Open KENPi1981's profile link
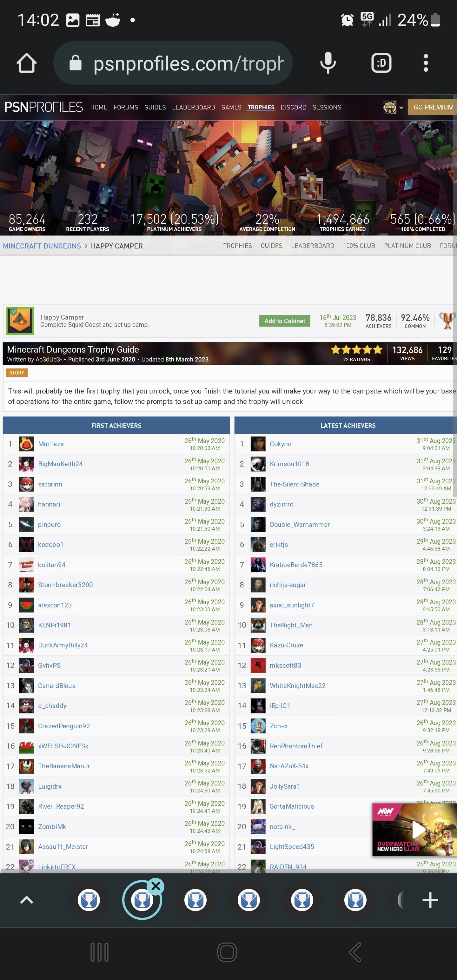The width and height of the screenshot is (457, 980). coord(54,625)
